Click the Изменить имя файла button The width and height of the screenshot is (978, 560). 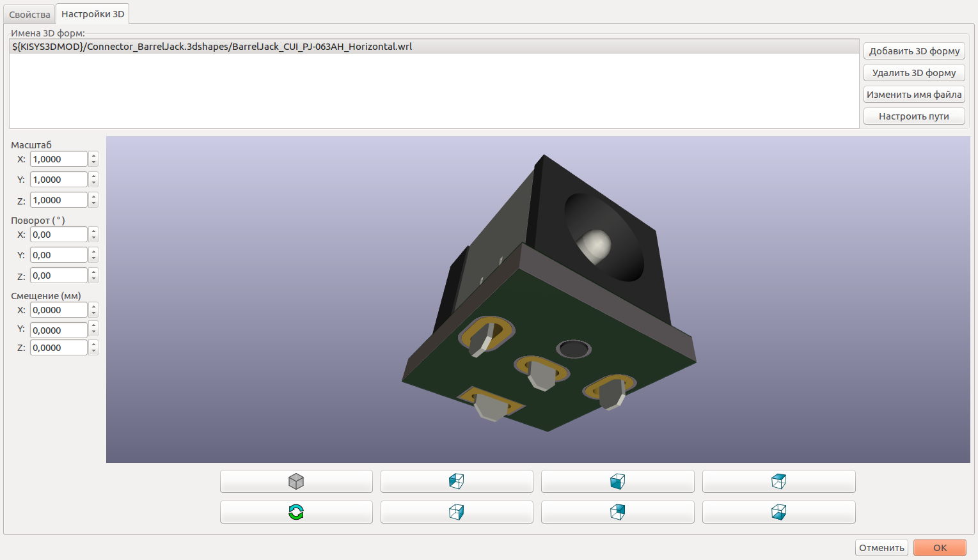[x=914, y=95]
